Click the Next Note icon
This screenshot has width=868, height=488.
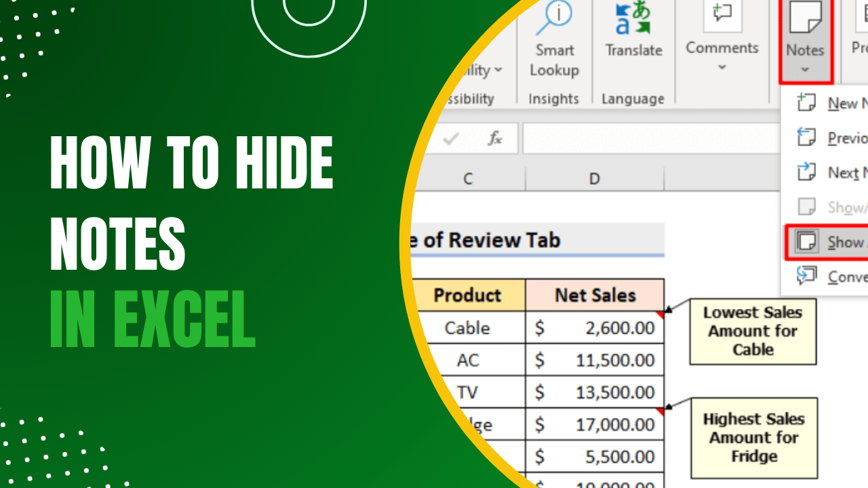point(806,172)
